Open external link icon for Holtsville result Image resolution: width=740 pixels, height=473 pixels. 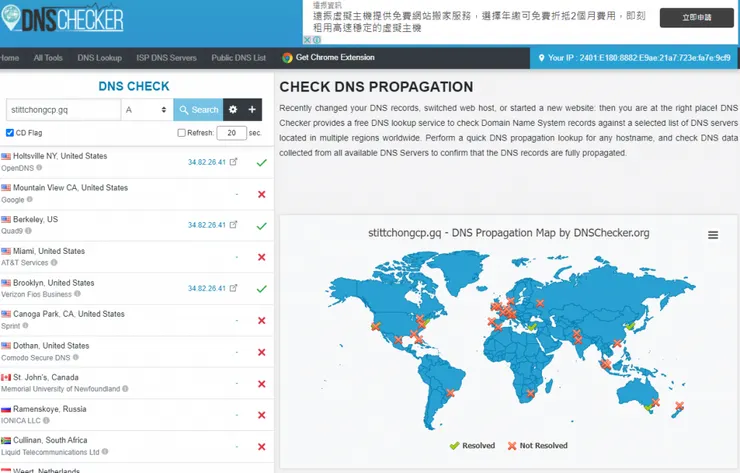(234, 162)
